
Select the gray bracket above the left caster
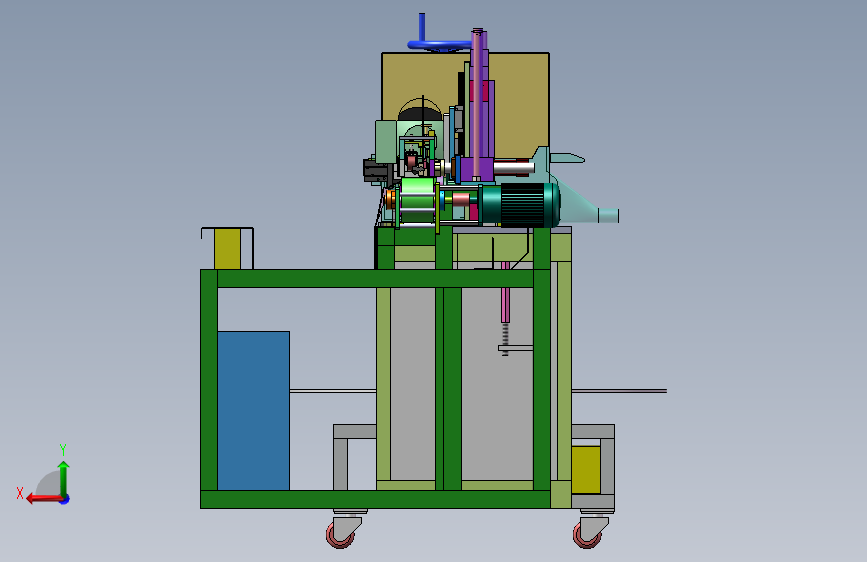click(x=354, y=457)
